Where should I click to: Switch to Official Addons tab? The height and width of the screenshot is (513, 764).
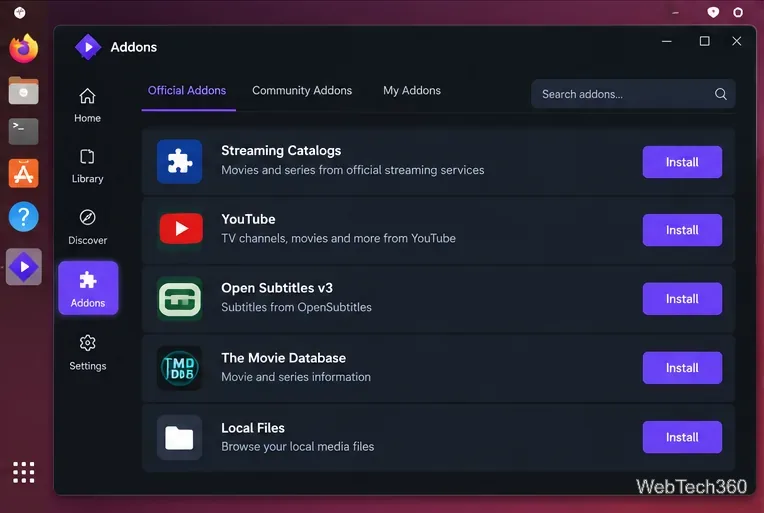187,91
